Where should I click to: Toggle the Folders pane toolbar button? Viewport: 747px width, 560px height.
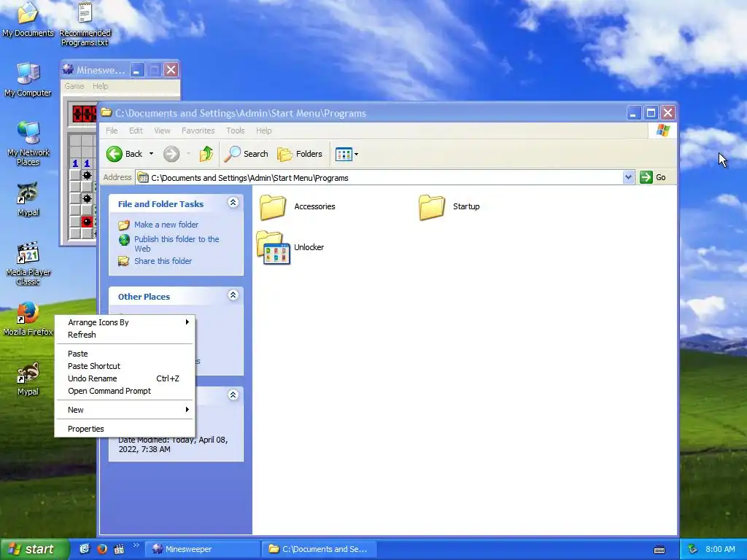300,154
